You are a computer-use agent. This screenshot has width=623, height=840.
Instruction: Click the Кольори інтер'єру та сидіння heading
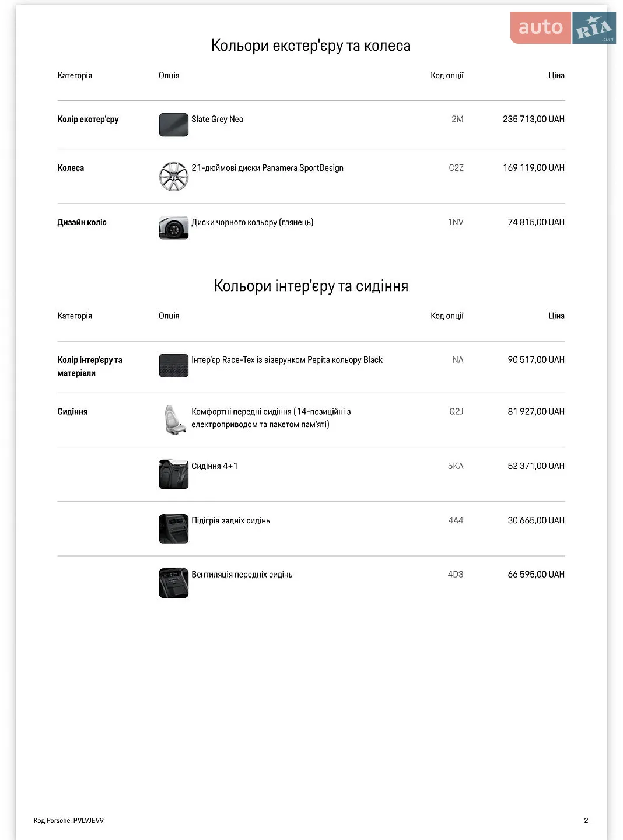pos(311,286)
